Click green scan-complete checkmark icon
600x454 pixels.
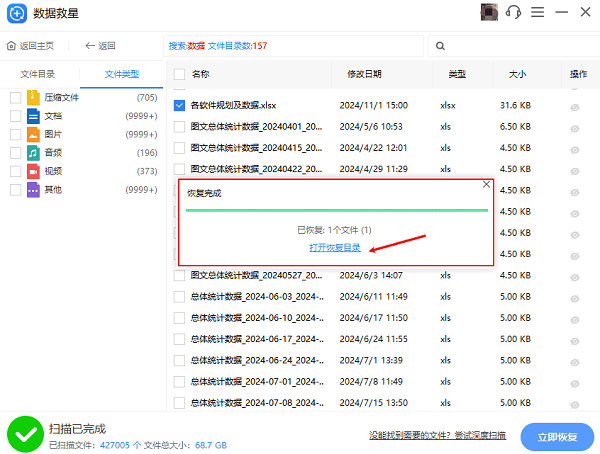pyautogui.click(x=25, y=434)
